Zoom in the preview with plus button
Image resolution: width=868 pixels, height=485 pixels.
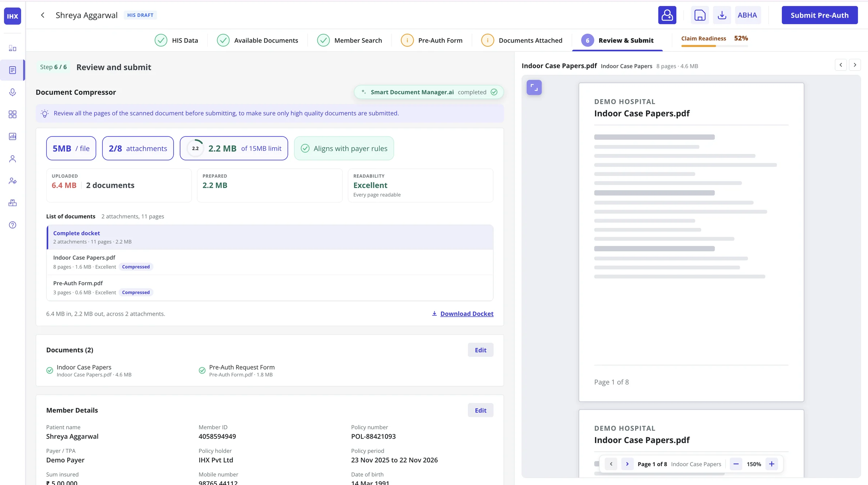coord(772,464)
